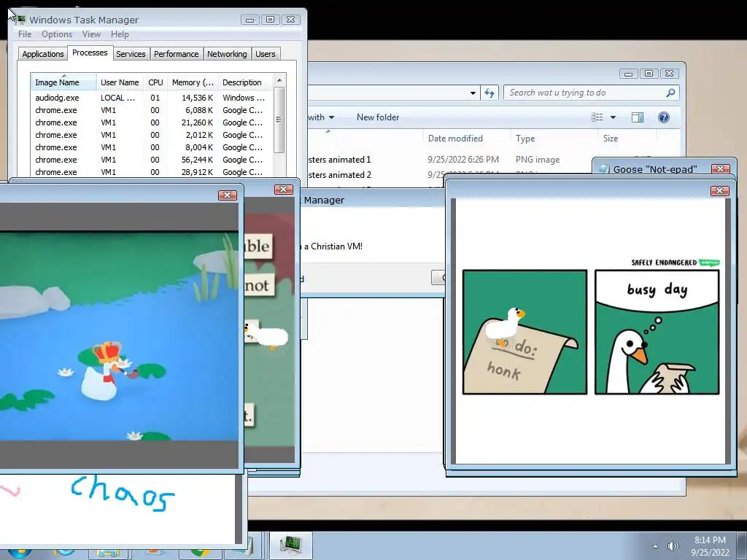
Task: Sort processes by Memory column
Action: coord(193,82)
